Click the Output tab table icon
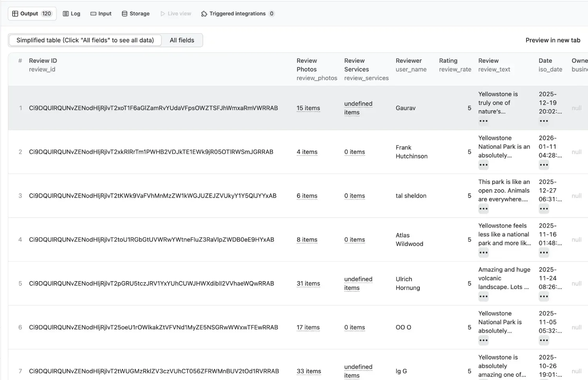Screen dimensions: 588x380 (15, 14)
